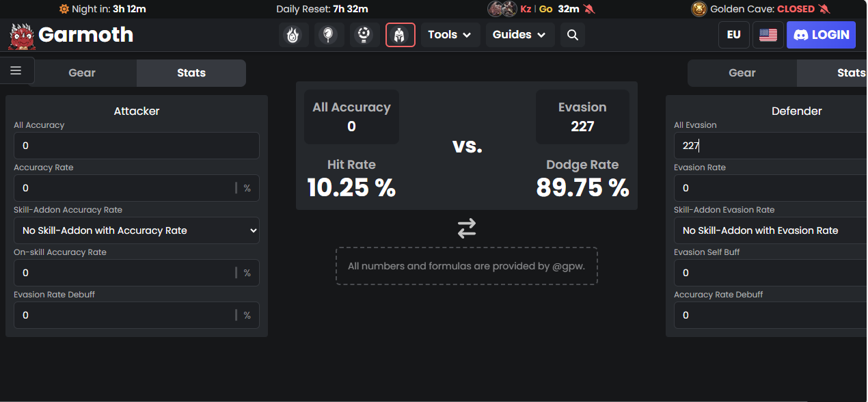
Task: Toggle the Golden Cave notification bell
Action: tap(825, 9)
